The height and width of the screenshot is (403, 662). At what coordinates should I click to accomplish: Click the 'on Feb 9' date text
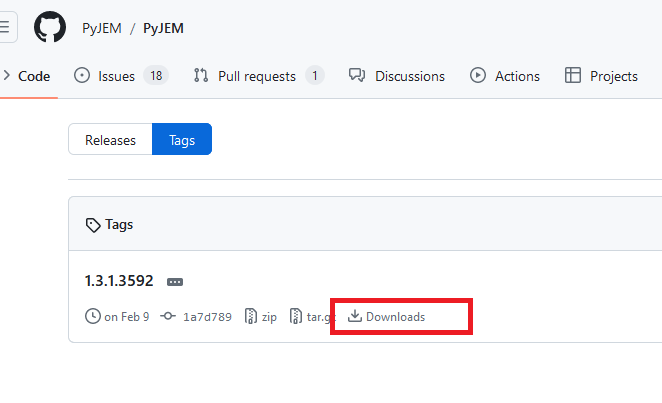coord(127,317)
